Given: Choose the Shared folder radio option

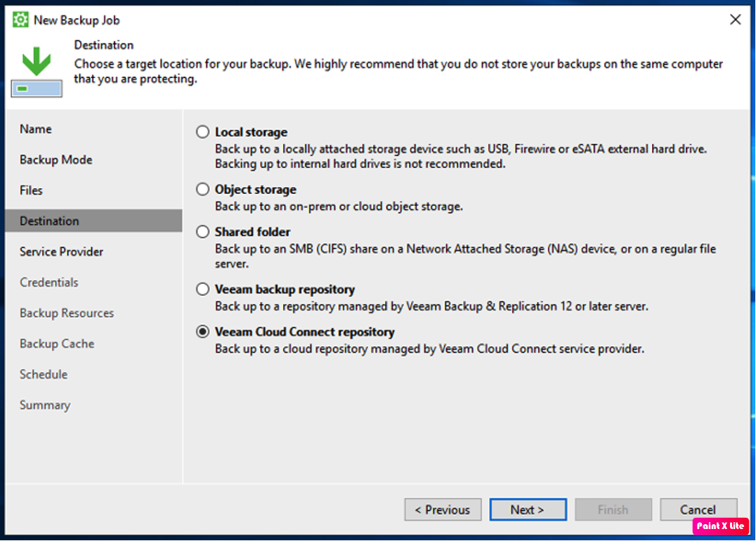Looking at the screenshot, I should (x=202, y=231).
